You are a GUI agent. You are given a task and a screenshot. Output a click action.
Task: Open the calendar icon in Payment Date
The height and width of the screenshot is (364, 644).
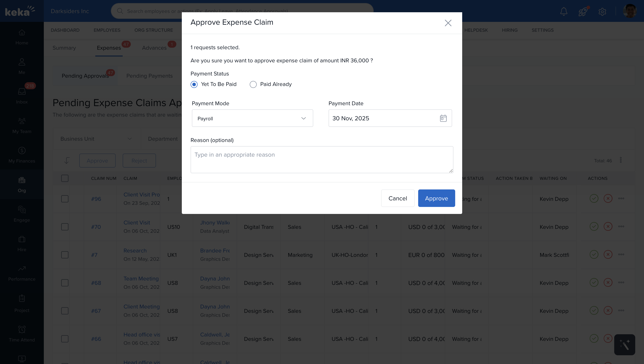[x=443, y=118]
